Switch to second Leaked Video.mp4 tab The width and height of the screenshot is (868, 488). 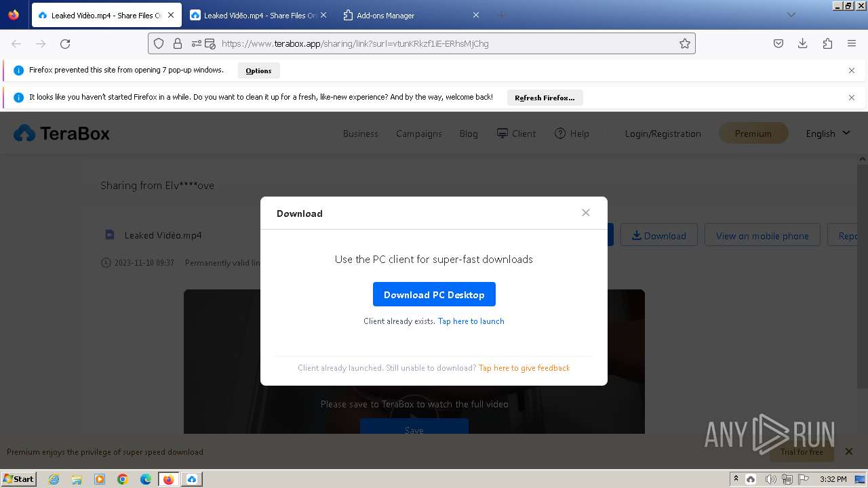pyautogui.click(x=258, y=15)
